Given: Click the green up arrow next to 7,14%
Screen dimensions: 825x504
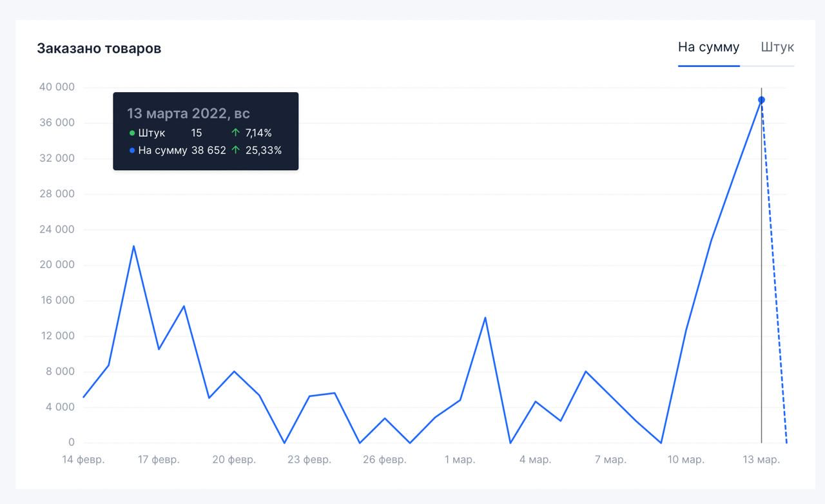Looking at the screenshot, I should point(235,133).
